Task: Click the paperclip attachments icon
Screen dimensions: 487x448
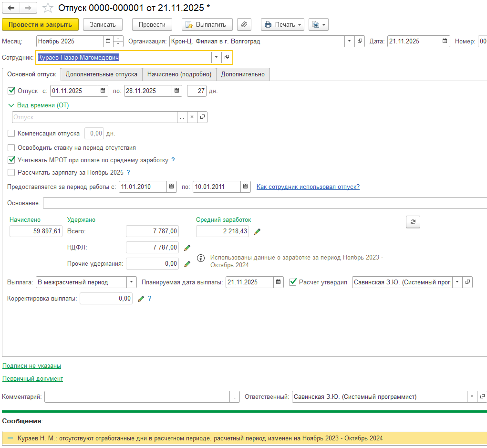Action: (244, 24)
